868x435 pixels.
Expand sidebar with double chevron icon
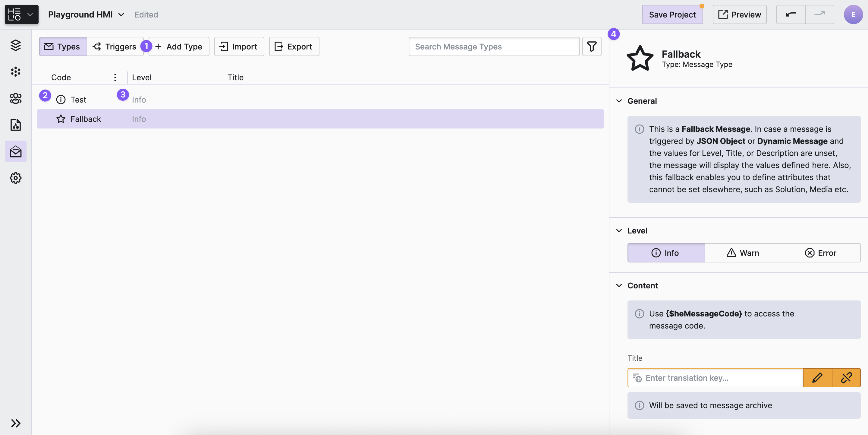(x=15, y=423)
